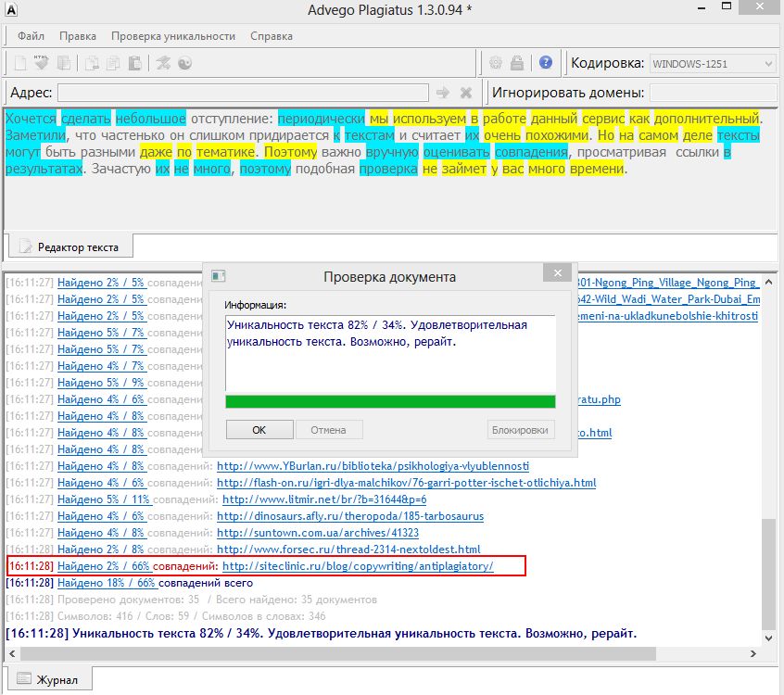Click the HTML cleanup toolbar icon
784x695 pixels.
(x=42, y=63)
